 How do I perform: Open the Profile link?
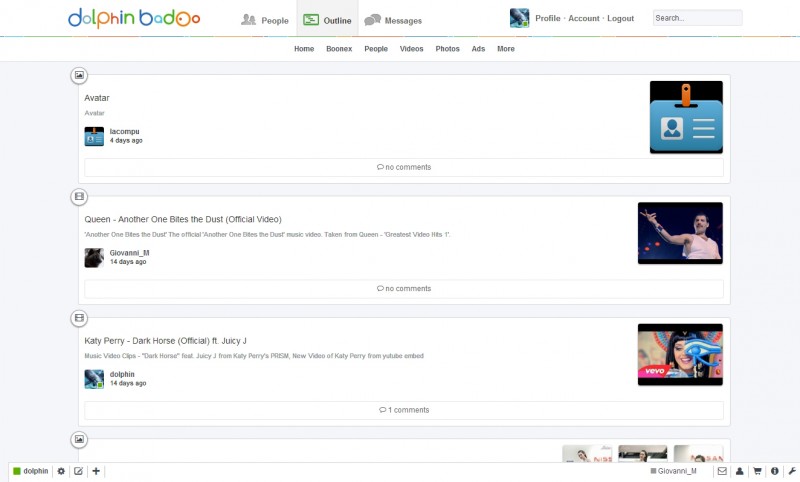click(548, 18)
